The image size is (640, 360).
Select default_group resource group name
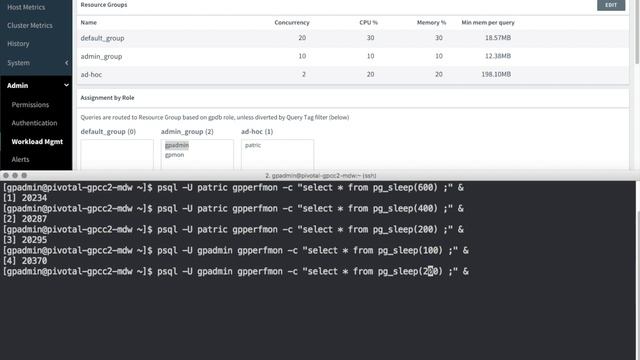coord(102,38)
